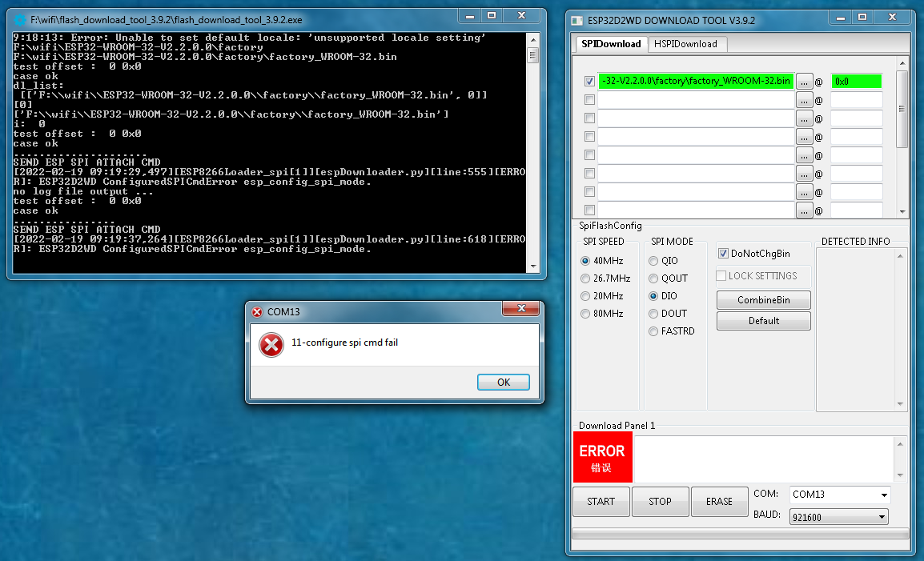The image size is (924, 561).
Task: Click the START button
Action: 601,502
